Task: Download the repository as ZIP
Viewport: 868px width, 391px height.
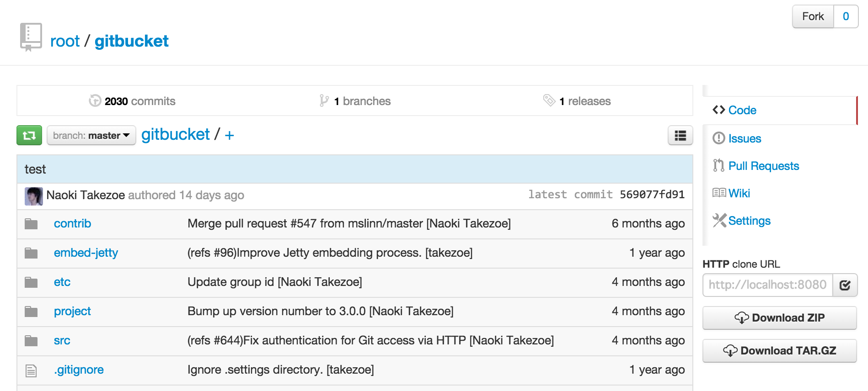Action: [x=779, y=318]
